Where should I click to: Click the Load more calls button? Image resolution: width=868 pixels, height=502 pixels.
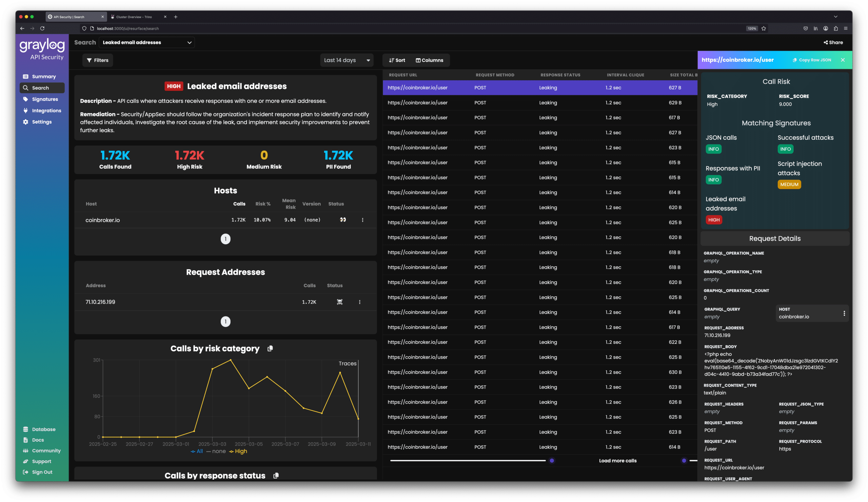[617, 461]
